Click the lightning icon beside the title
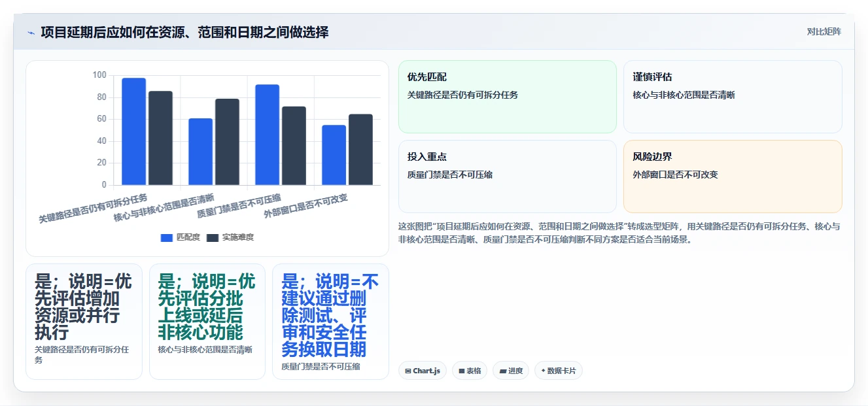This screenshot has width=868, height=406. (x=31, y=33)
